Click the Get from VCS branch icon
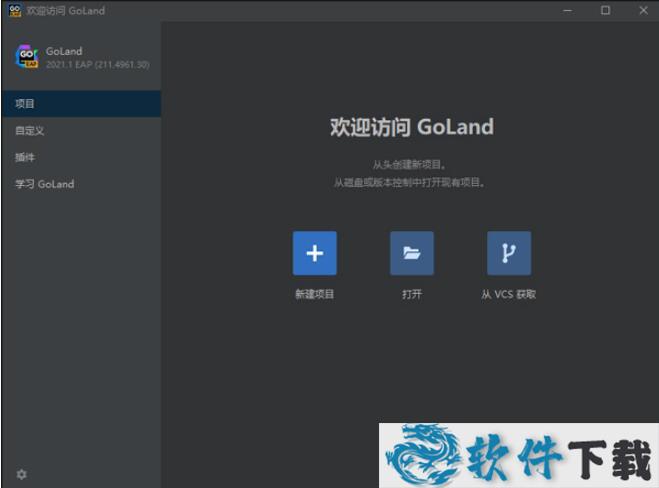The width and height of the screenshot is (659, 488). click(508, 253)
